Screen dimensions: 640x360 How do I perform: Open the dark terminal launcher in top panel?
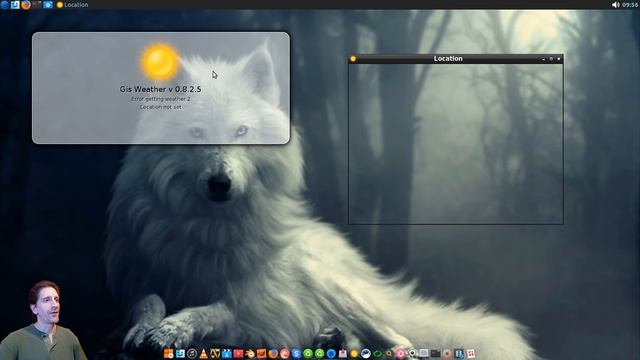point(37,4)
